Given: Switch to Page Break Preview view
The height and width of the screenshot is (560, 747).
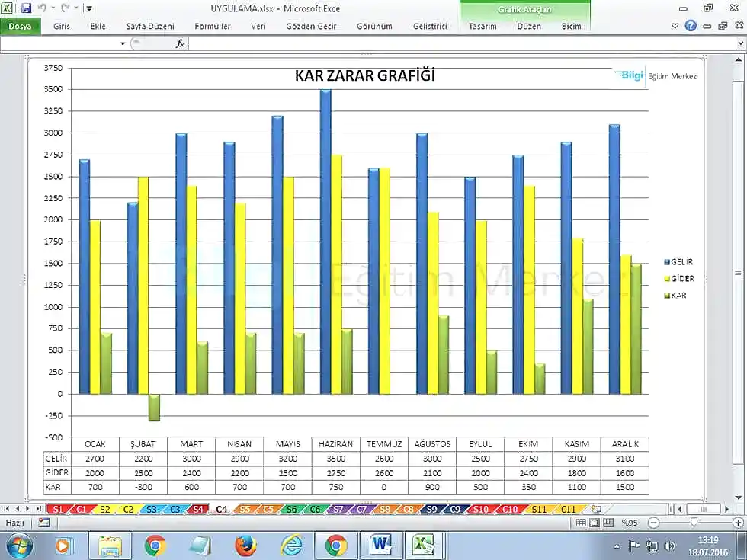Looking at the screenshot, I should [608, 523].
